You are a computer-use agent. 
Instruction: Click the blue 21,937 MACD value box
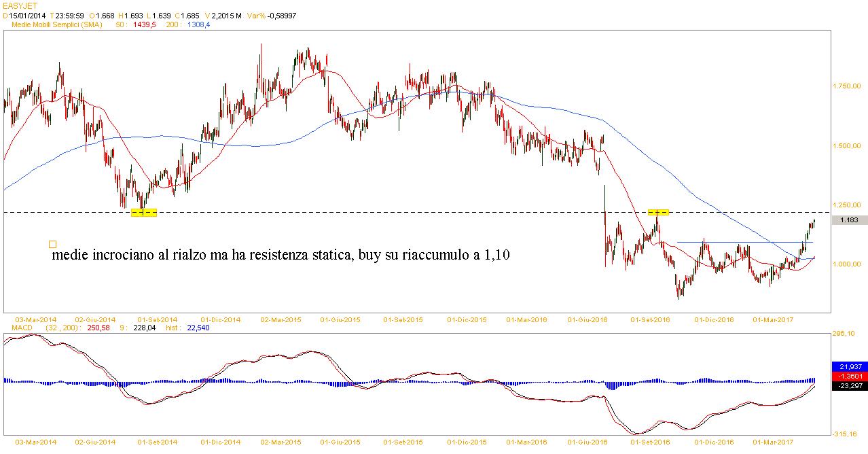[849, 366]
